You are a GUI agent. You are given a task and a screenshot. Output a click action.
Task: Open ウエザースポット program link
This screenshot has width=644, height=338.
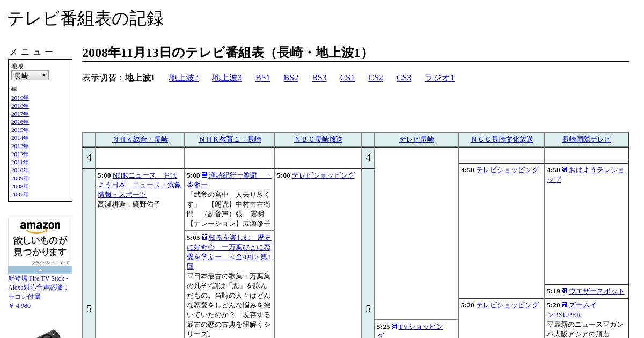tap(597, 291)
